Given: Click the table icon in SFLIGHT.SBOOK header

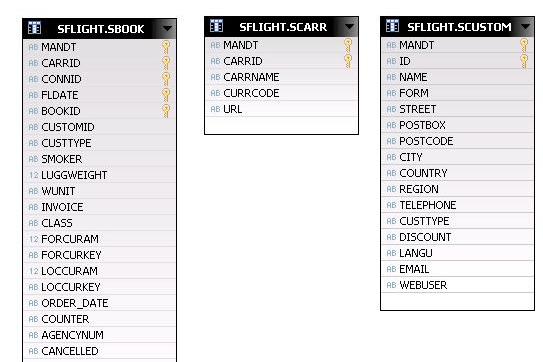Looking at the screenshot, I should [x=34, y=28].
